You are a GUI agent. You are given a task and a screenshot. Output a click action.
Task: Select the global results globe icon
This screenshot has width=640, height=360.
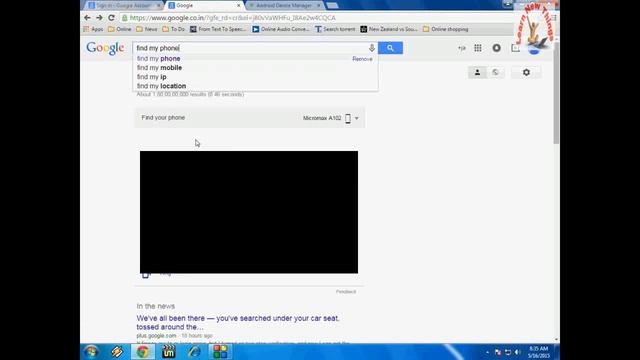495,73
